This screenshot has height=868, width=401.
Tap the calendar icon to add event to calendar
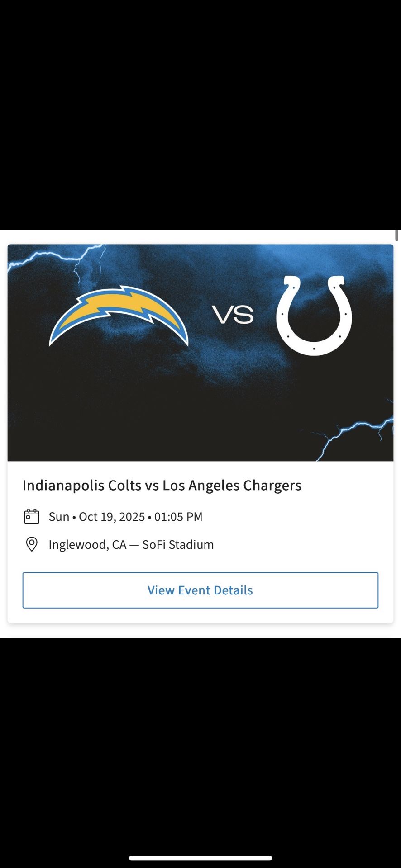(x=31, y=516)
